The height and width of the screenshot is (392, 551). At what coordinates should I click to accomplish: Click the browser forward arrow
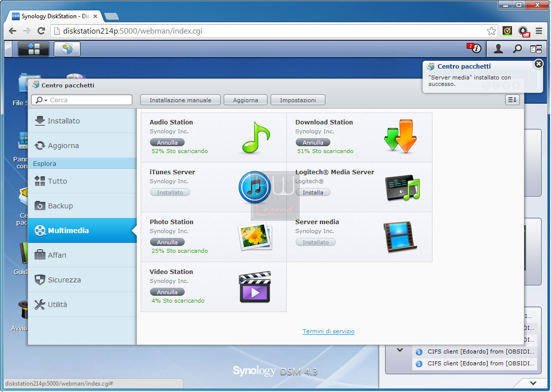tap(27, 31)
